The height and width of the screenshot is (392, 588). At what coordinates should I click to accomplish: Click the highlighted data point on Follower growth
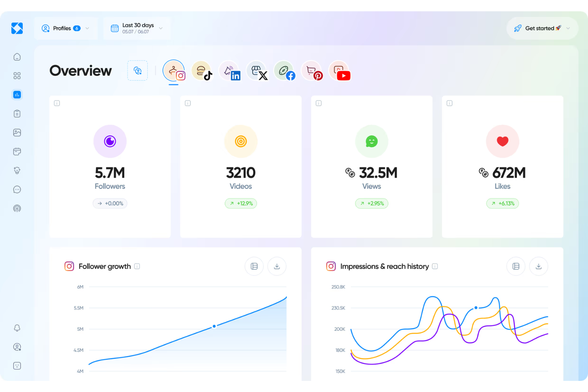click(214, 326)
